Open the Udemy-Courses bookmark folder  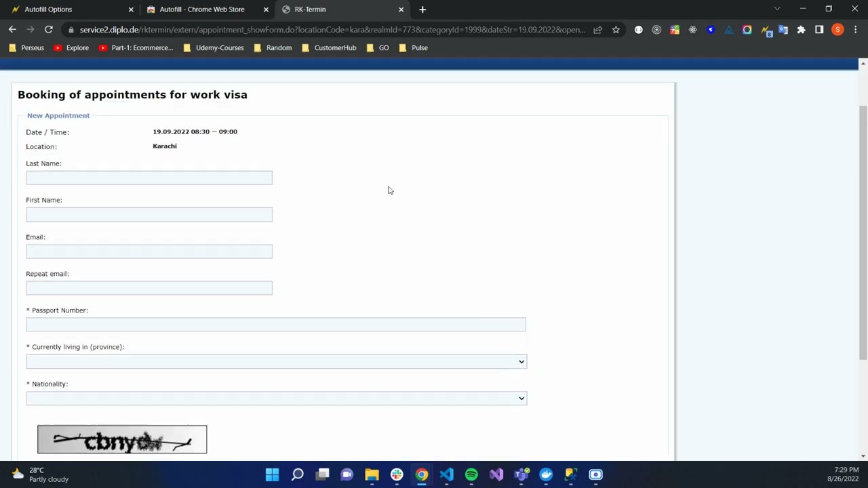point(214,48)
